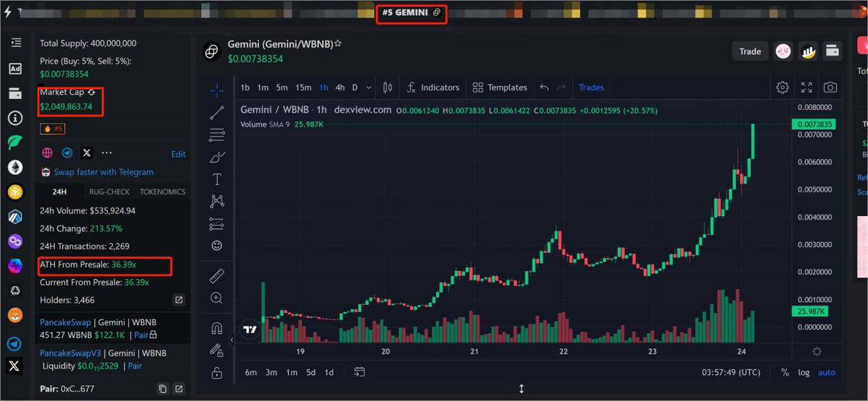Switch to the RUG-CHECK tab
This screenshot has height=401, width=868.
click(109, 191)
